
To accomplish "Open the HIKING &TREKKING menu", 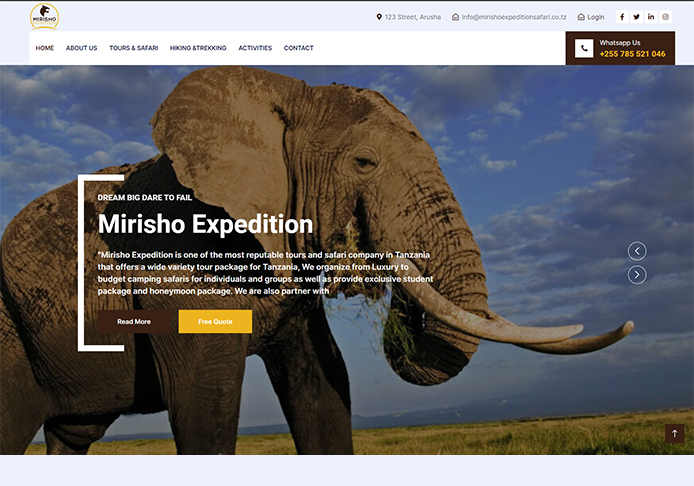I will (x=198, y=48).
